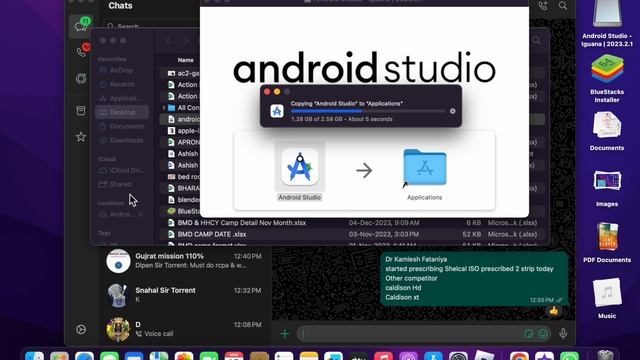Open WhatsApp Status updates icon

81,79
